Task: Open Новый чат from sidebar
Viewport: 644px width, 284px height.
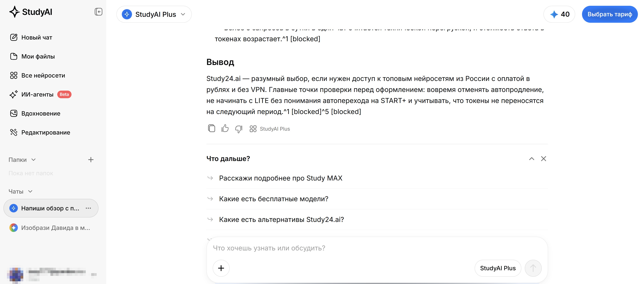Action: coord(31,37)
